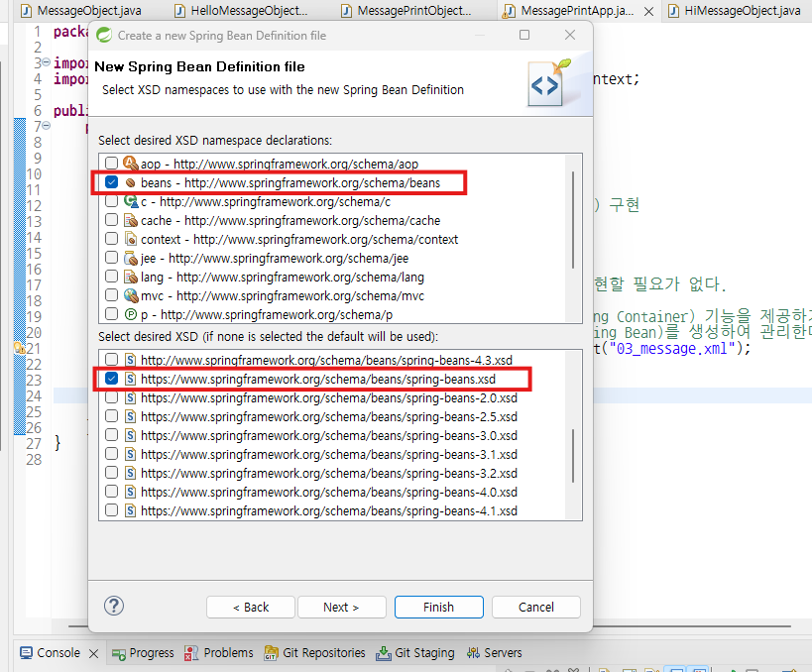The image size is (812, 672).
Task: Switch to MessageObject.java editor tab
Action: tap(80, 10)
